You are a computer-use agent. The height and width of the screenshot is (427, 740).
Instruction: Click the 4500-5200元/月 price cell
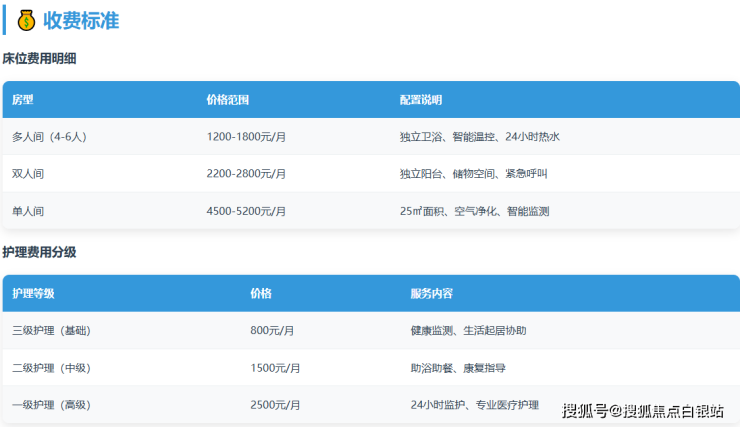[246, 211]
